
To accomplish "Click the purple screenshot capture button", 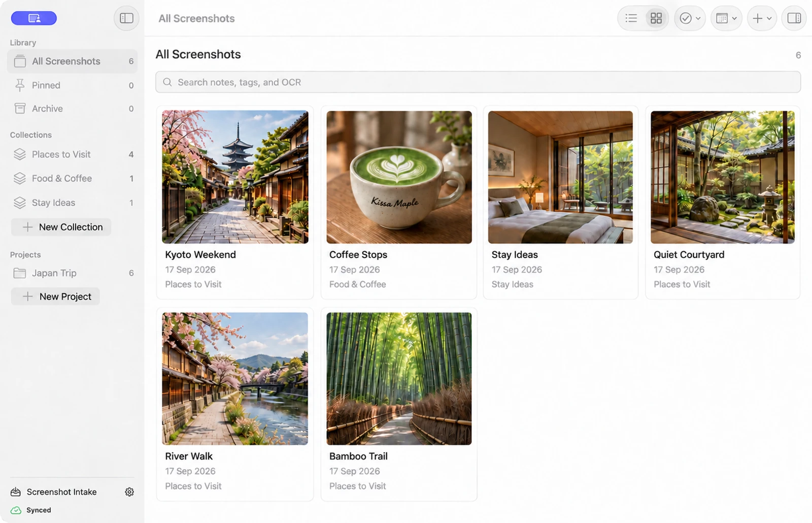I will [x=34, y=18].
